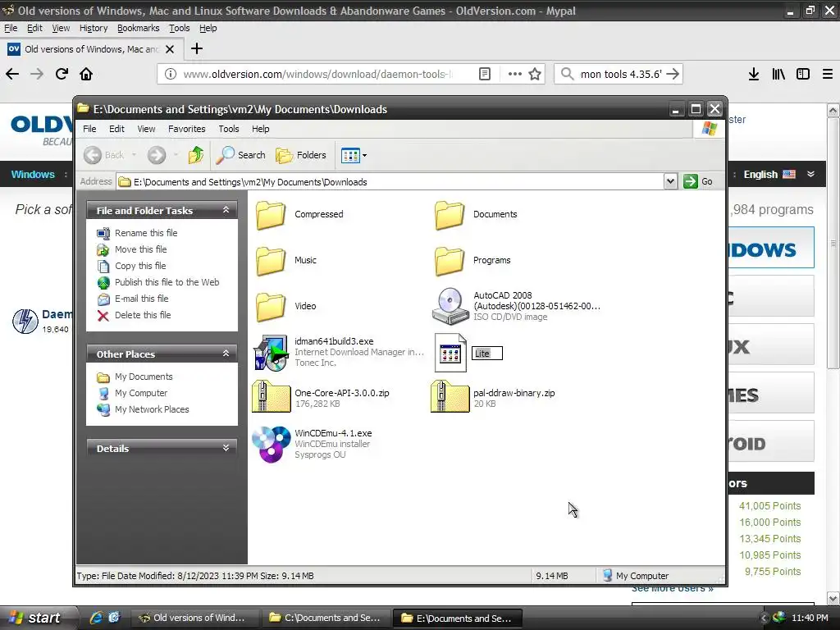Open the Explorer View menu

146,129
